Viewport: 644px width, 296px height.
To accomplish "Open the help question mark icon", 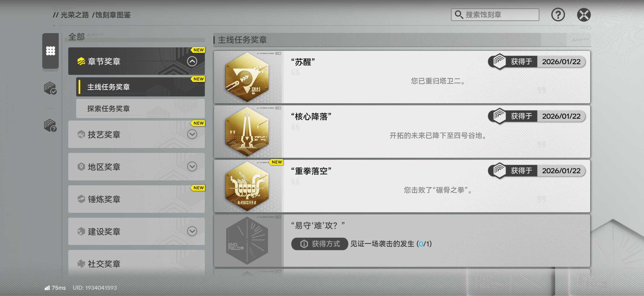I will pyautogui.click(x=558, y=15).
